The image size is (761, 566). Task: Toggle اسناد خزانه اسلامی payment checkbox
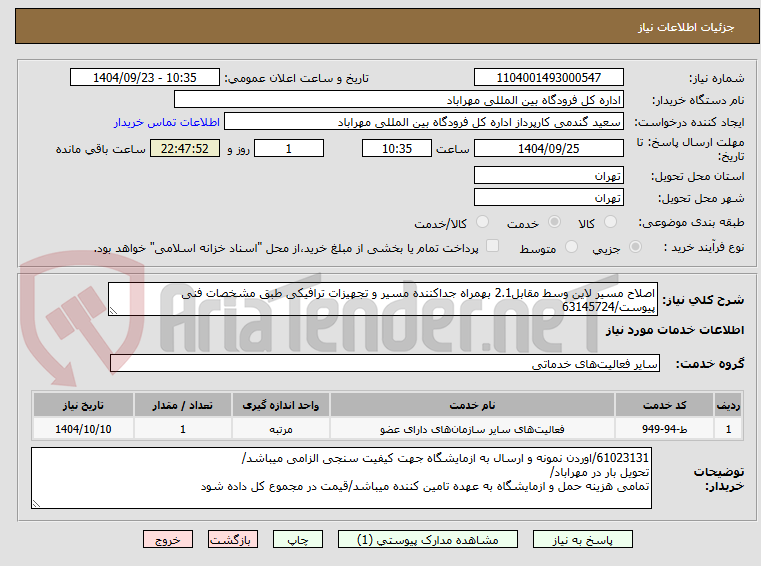pyautogui.click(x=492, y=246)
